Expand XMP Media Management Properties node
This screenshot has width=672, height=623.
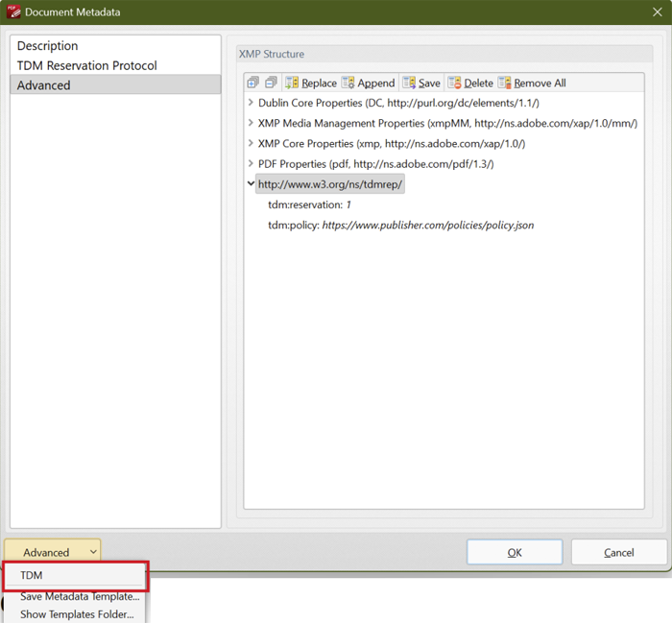251,123
